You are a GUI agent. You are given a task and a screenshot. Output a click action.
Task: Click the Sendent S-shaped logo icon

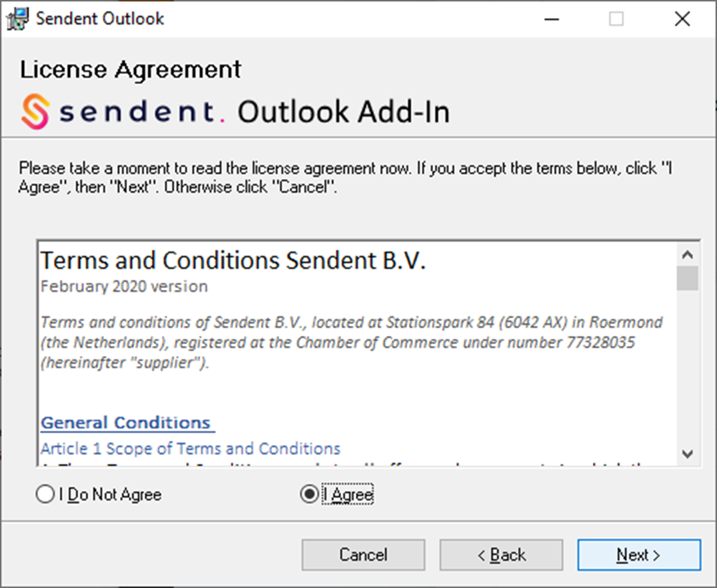click(x=35, y=111)
